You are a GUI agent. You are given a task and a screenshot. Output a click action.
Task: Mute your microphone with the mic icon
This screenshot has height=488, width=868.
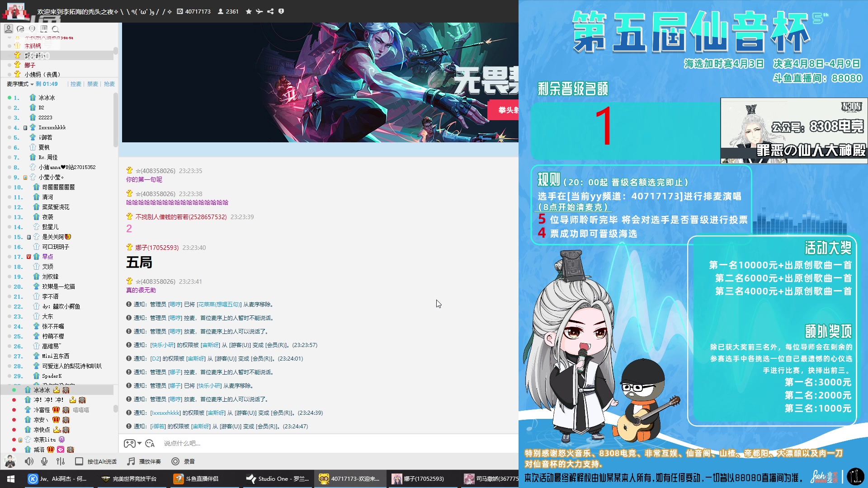coord(44,461)
